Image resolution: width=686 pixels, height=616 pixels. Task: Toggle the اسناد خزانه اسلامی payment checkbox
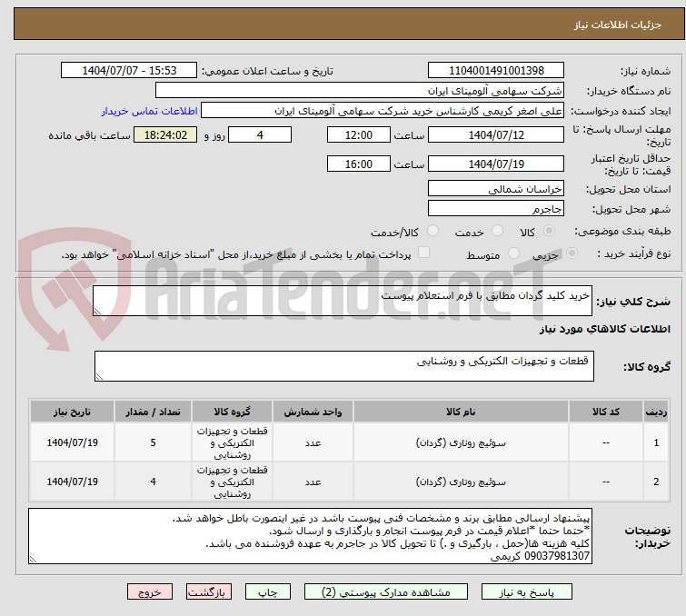point(423,253)
